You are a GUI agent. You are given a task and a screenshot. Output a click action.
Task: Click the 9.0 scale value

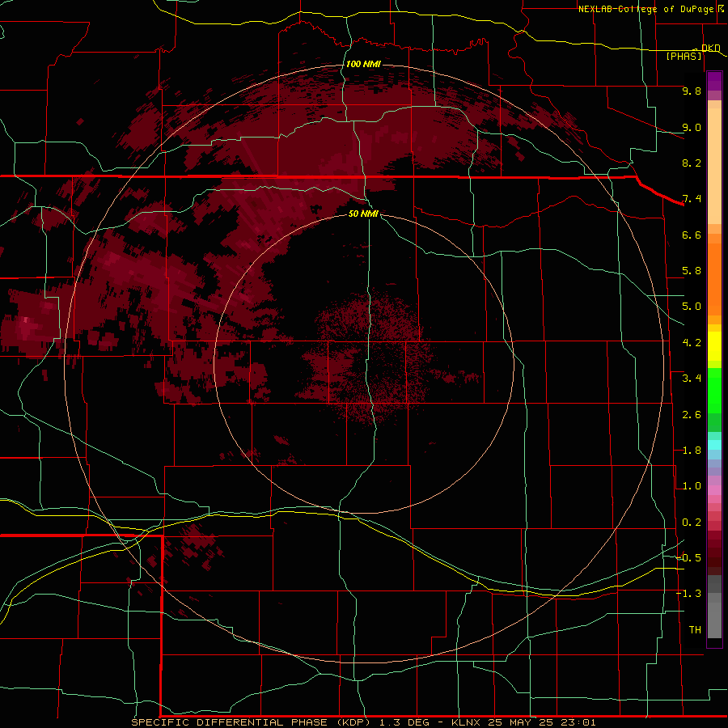click(x=692, y=127)
